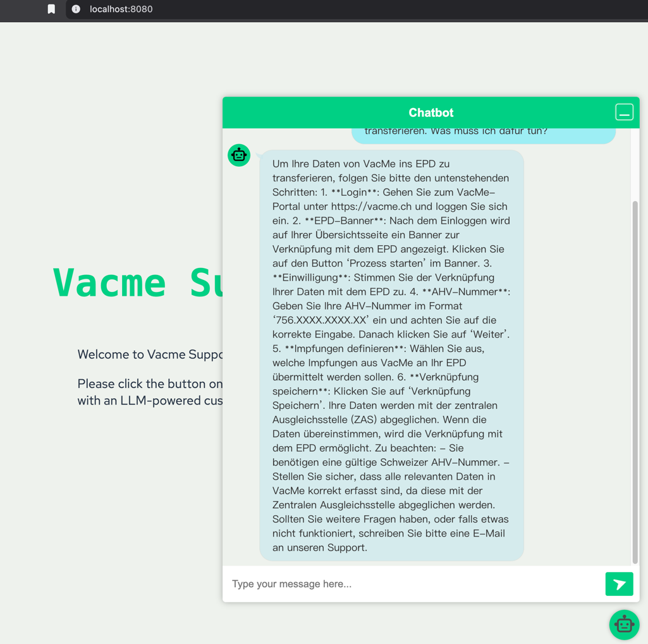648x644 pixels.
Task: Click the info circle beside the address bar
Action: 75,9
